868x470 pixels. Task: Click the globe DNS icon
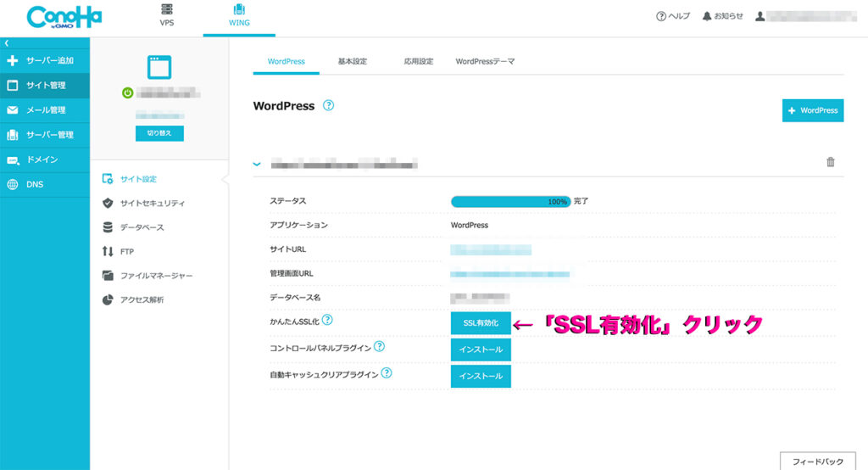coord(12,185)
